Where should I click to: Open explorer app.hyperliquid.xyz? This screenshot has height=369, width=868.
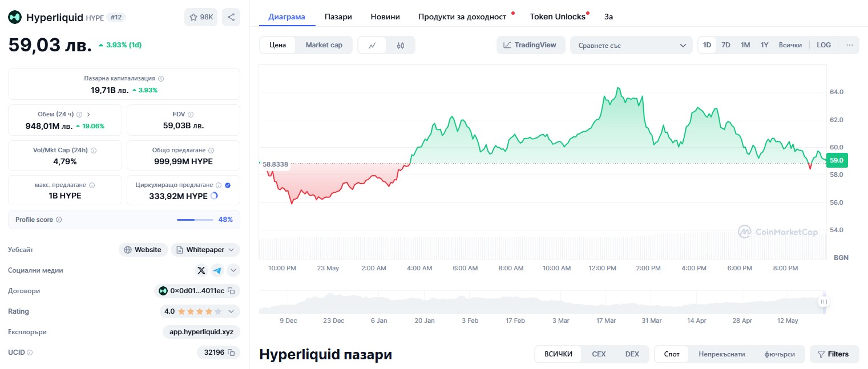point(201,332)
